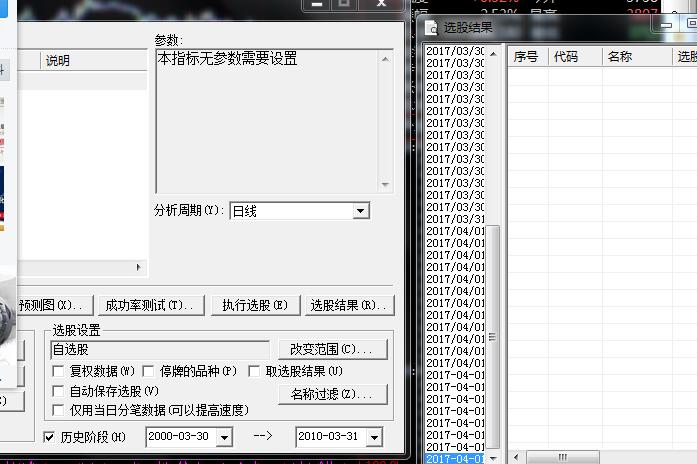Click the 代码 column header
This screenshot has height=464, width=697.
point(566,57)
